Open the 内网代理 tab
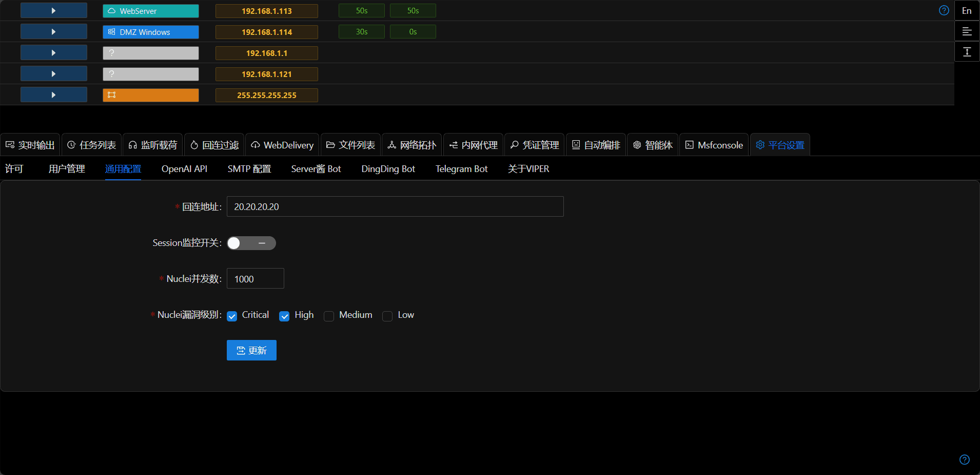The width and height of the screenshot is (980, 475). (x=474, y=145)
